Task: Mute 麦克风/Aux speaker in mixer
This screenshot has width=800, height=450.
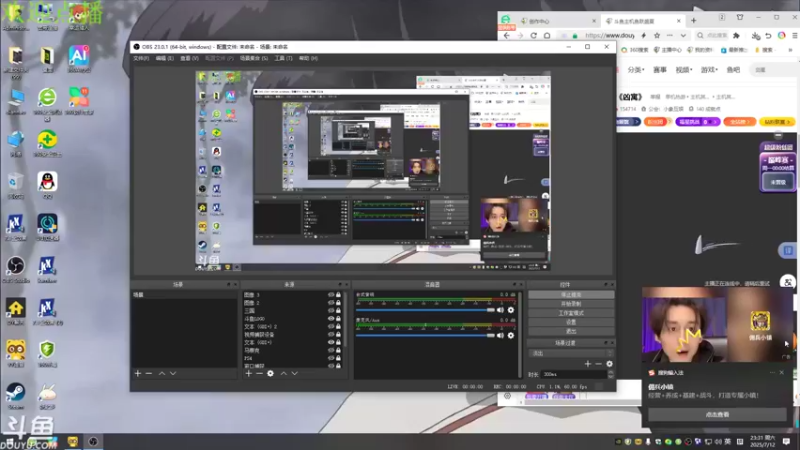Action: pyautogui.click(x=500, y=335)
